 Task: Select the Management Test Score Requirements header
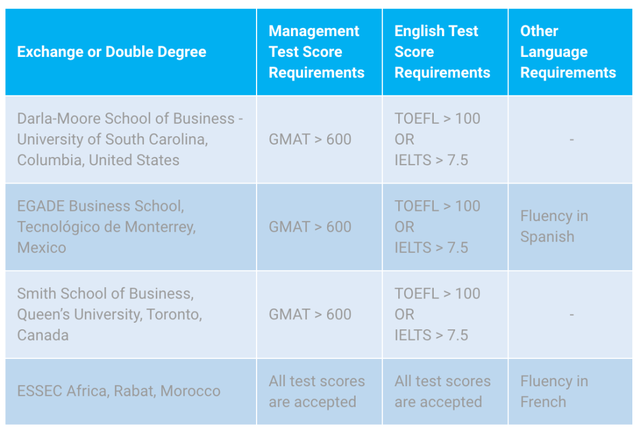pyautogui.click(x=319, y=52)
